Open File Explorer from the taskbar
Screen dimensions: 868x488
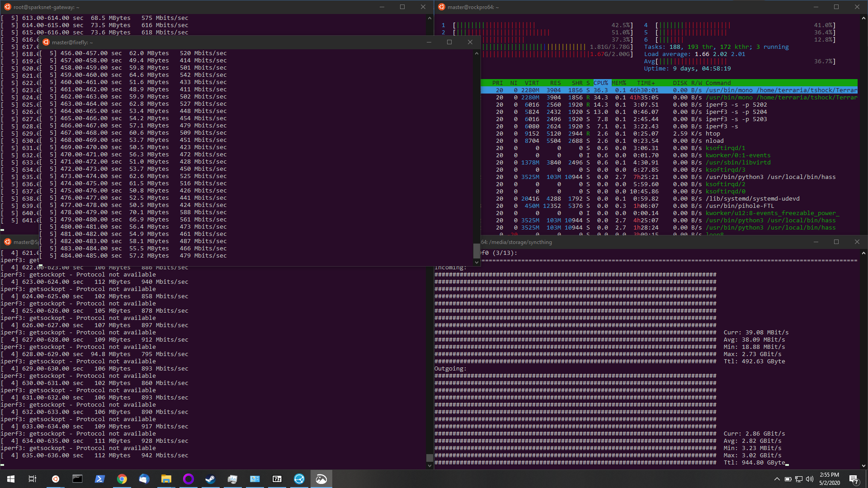click(166, 479)
